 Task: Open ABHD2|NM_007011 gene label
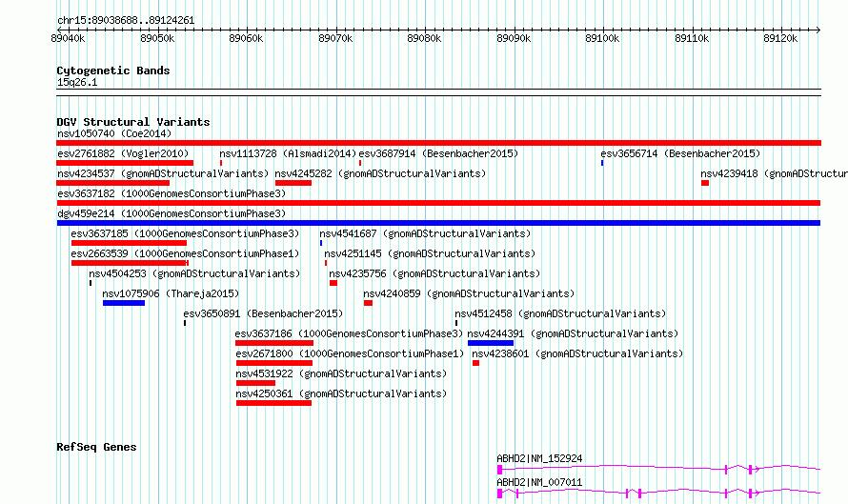point(539,482)
